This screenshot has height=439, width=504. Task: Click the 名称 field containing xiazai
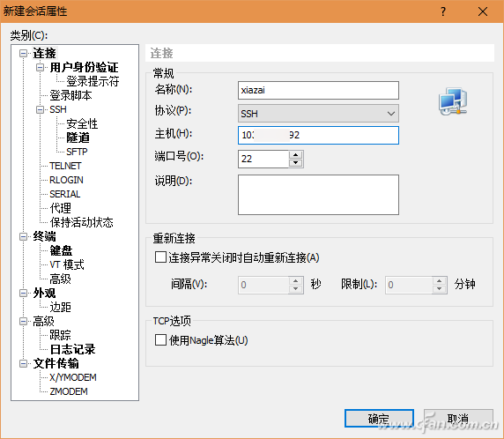[x=318, y=90]
